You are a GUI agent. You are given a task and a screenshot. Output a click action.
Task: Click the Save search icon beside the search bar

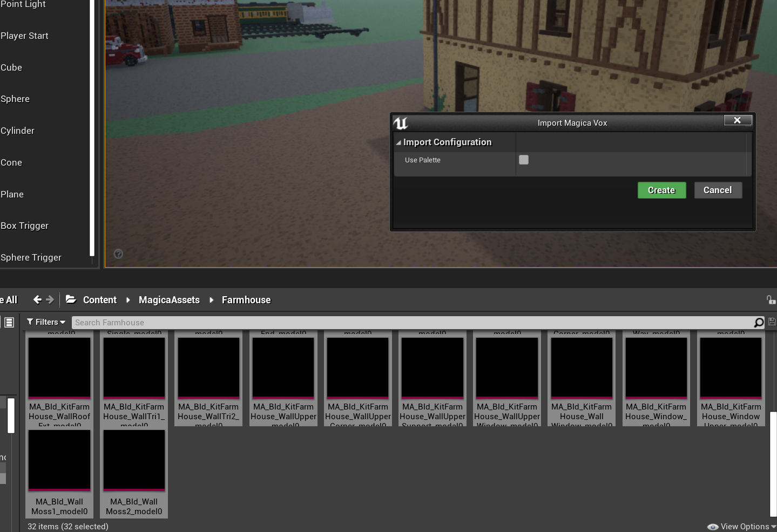point(772,322)
